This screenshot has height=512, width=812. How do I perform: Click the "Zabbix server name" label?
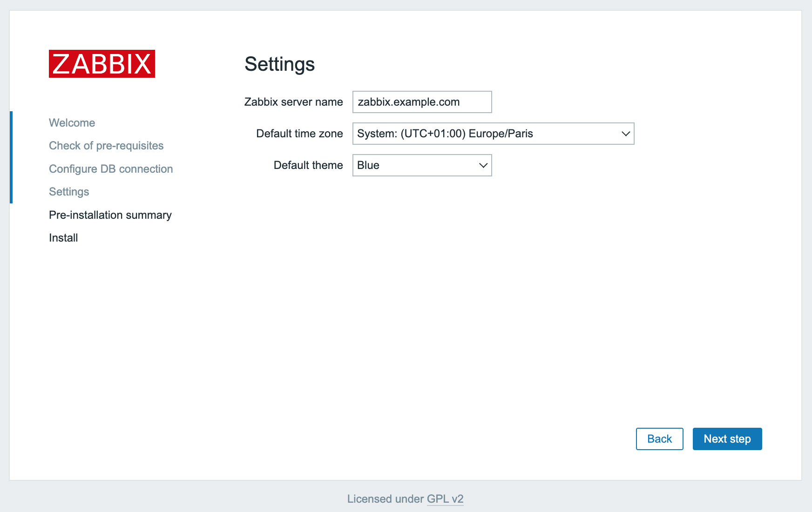click(x=293, y=102)
